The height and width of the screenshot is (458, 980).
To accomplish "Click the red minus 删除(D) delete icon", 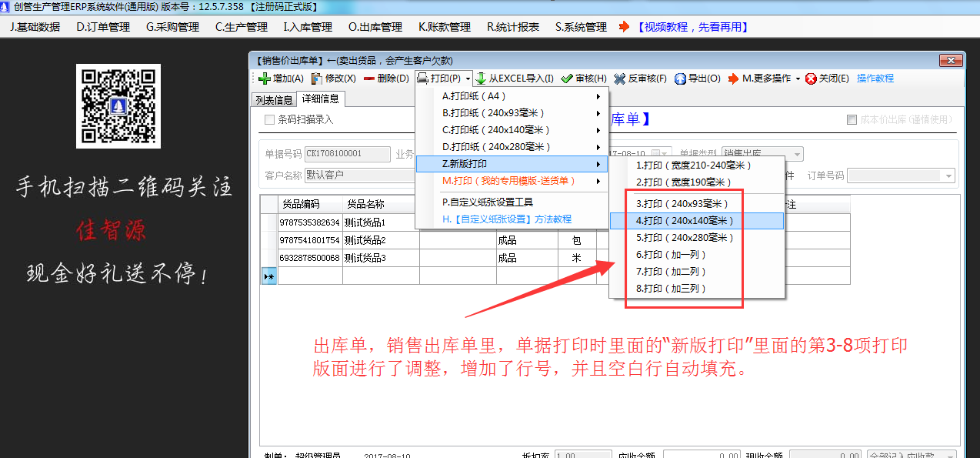I will tap(369, 79).
